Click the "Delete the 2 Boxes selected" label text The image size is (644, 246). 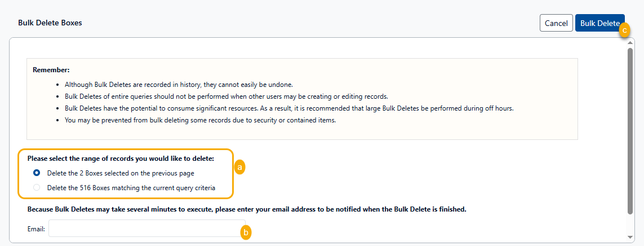(121, 173)
